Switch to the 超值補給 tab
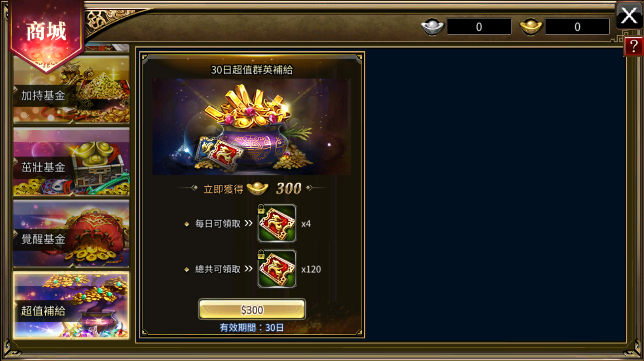The width and height of the screenshot is (644, 361). (71, 305)
